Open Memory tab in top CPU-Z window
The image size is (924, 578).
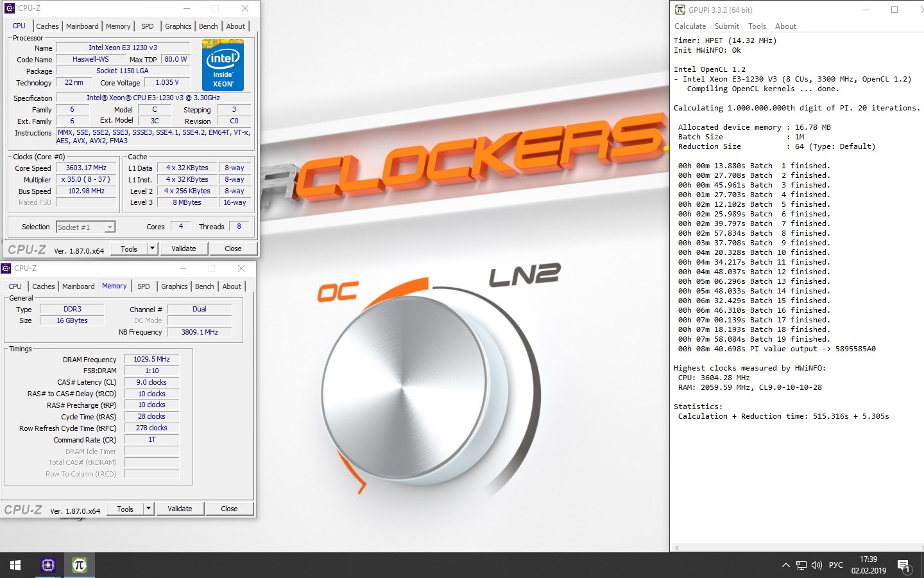[118, 26]
